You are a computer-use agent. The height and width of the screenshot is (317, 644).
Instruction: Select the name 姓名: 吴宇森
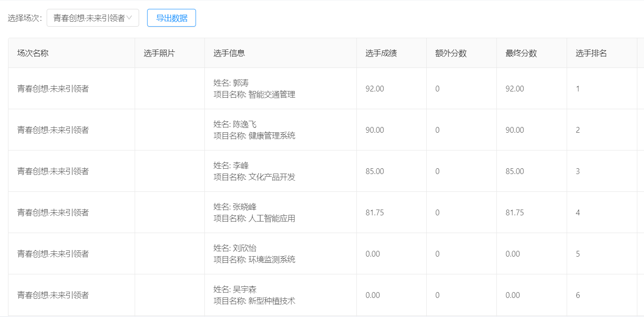coord(235,289)
